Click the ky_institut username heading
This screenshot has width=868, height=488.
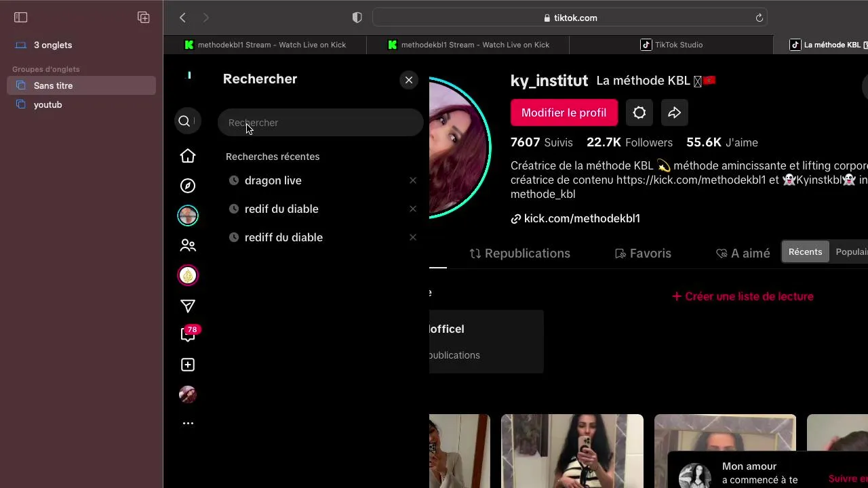point(549,81)
